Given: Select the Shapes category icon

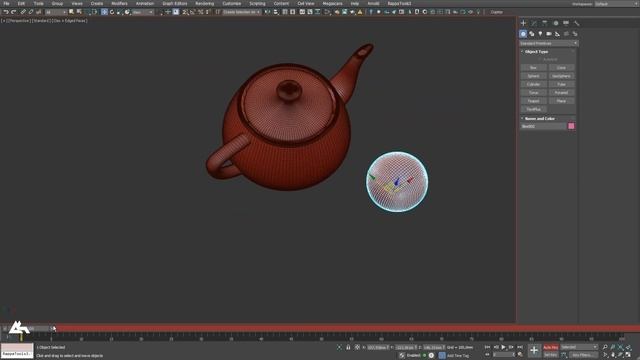Looking at the screenshot, I should pos(531,34).
